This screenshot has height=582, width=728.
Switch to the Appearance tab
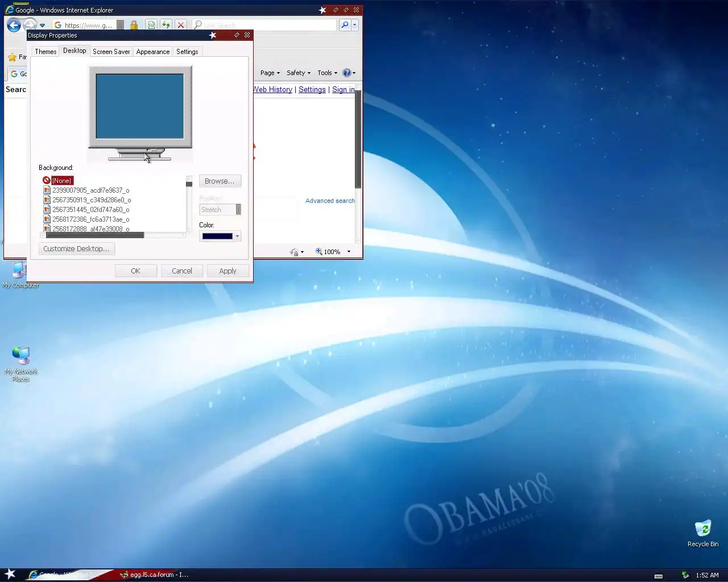153,52
